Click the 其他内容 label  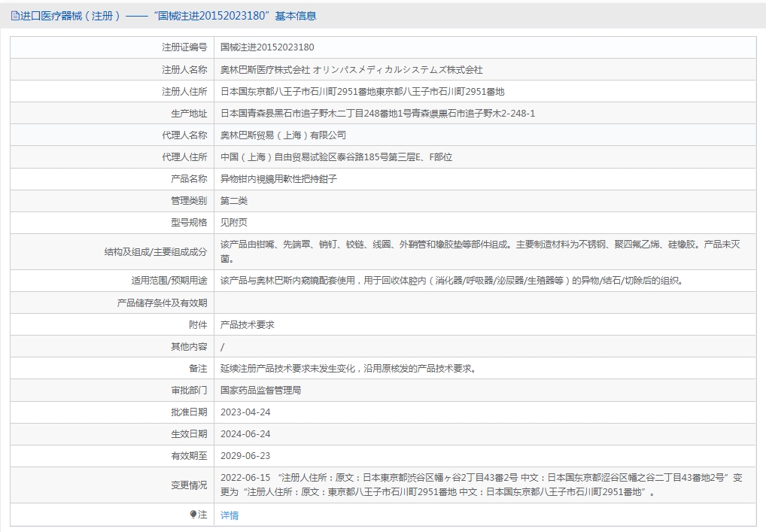click(189, 346)
